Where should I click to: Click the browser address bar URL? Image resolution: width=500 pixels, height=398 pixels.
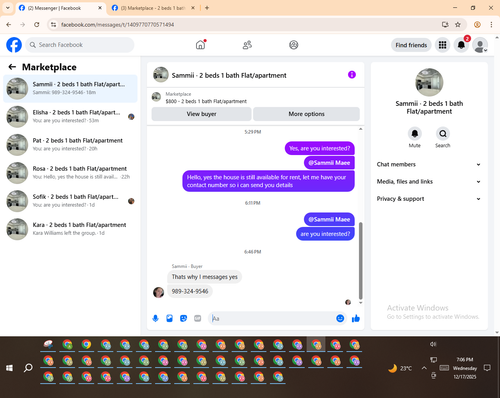[x=117, y=25]
